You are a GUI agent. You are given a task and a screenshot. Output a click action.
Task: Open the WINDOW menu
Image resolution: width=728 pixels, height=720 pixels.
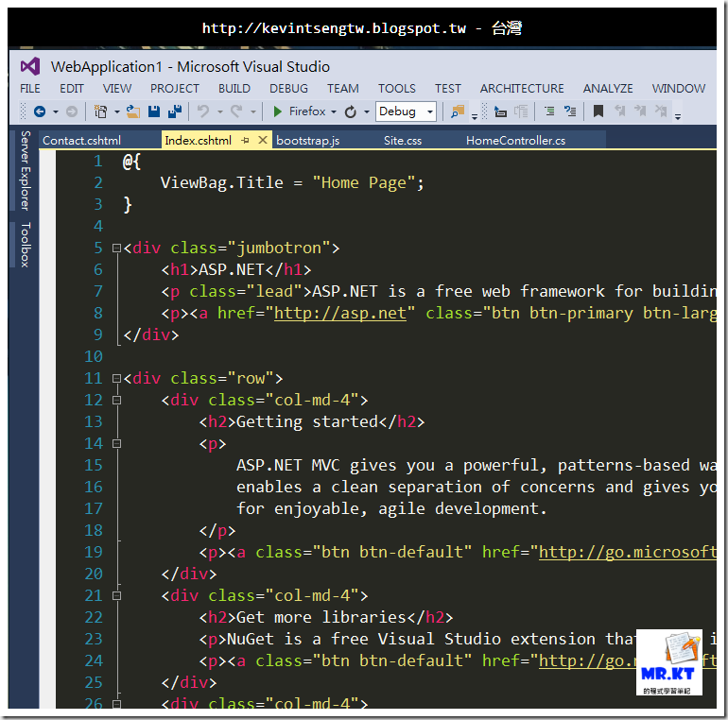coord(678,89)
